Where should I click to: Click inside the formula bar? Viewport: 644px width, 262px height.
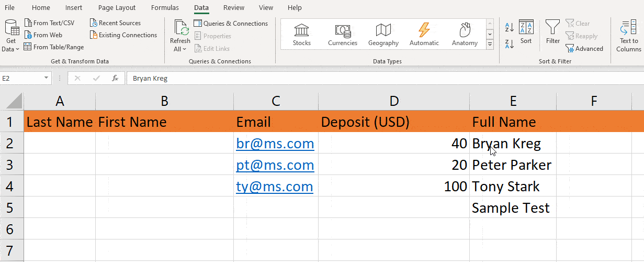pyautogui.click(x=366, y=78)
